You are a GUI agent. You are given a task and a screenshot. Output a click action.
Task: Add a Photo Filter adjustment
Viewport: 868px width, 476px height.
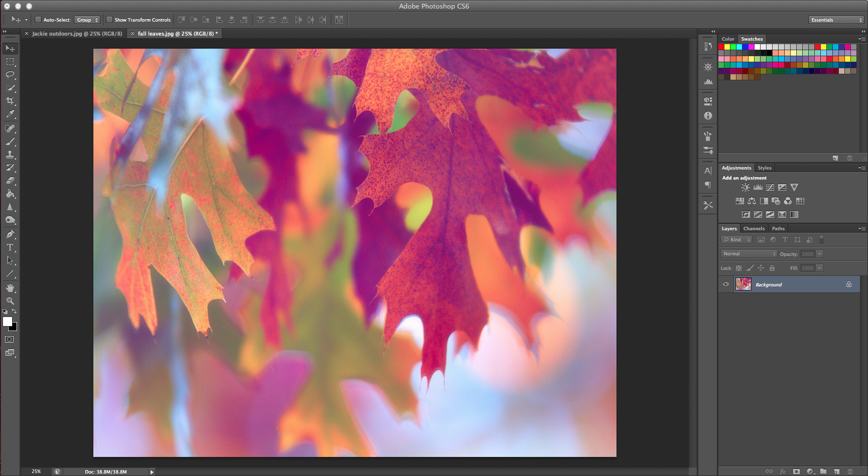pos(776,201)
